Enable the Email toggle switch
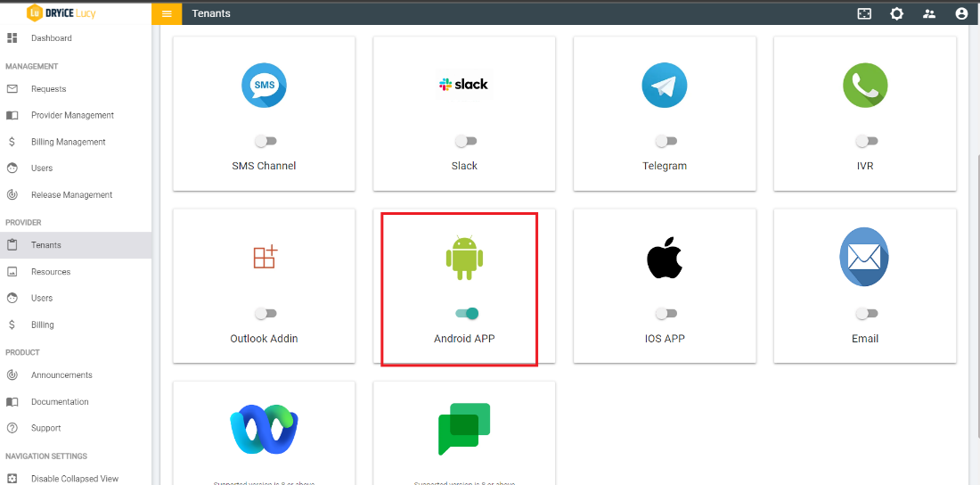The image size is (980, 485). [x=866, y=314]
